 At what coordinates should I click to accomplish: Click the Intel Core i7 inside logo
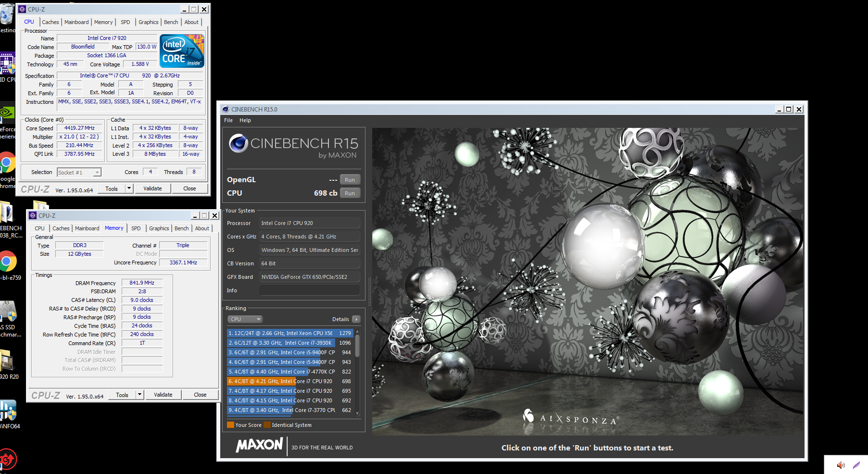pos(182,50)
